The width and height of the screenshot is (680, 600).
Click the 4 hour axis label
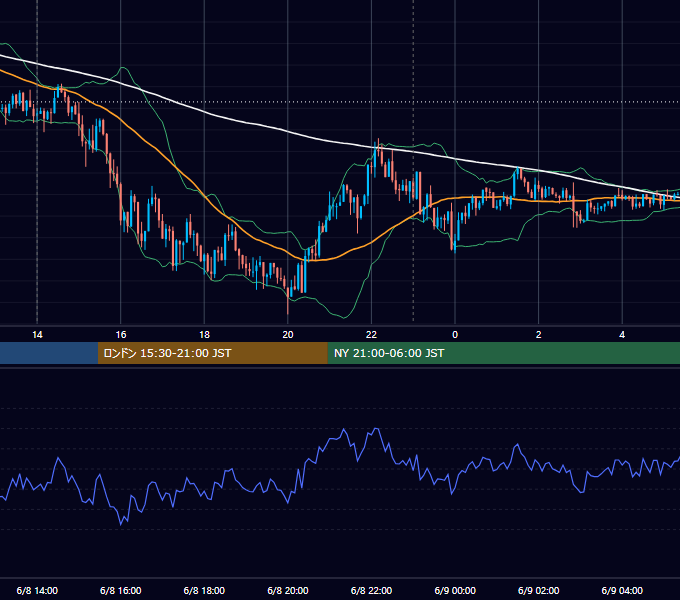622,335
